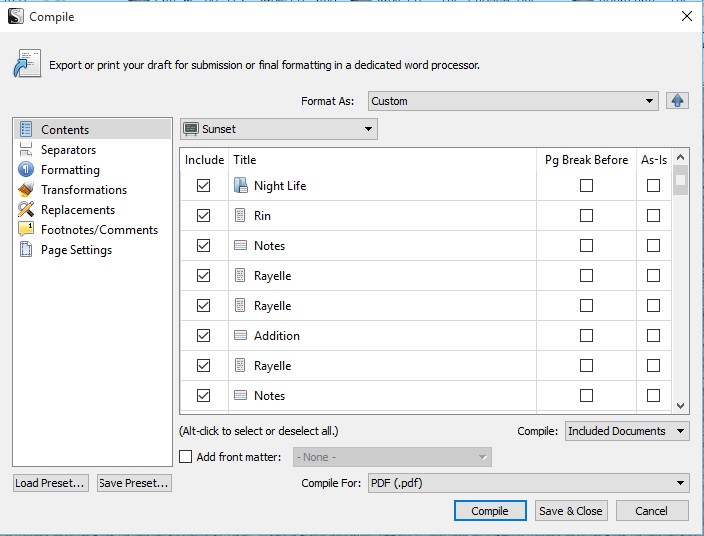Screen dimensions: 704x536
Task: Uncheck Include checkbox for Rin
Action: pos(204,216)
